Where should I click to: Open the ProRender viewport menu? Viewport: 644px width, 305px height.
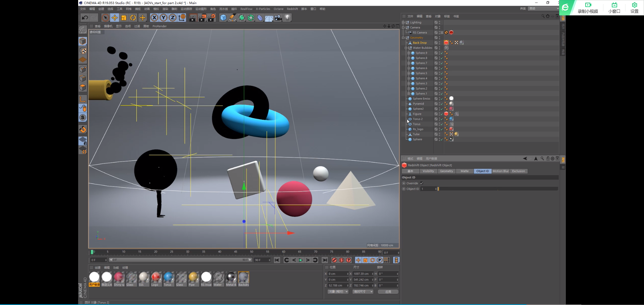click(x=159, y=26)
